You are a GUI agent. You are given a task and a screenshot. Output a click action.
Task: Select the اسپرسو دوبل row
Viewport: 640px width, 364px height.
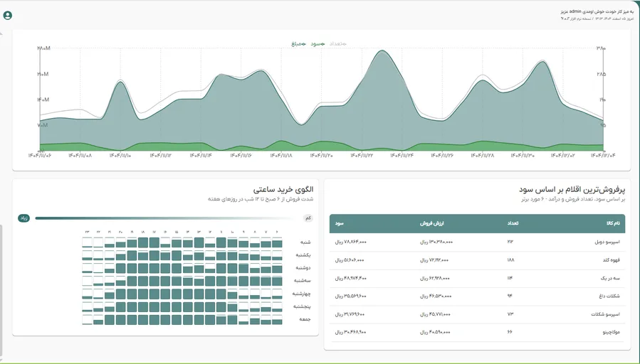click(x=477, y=242)
